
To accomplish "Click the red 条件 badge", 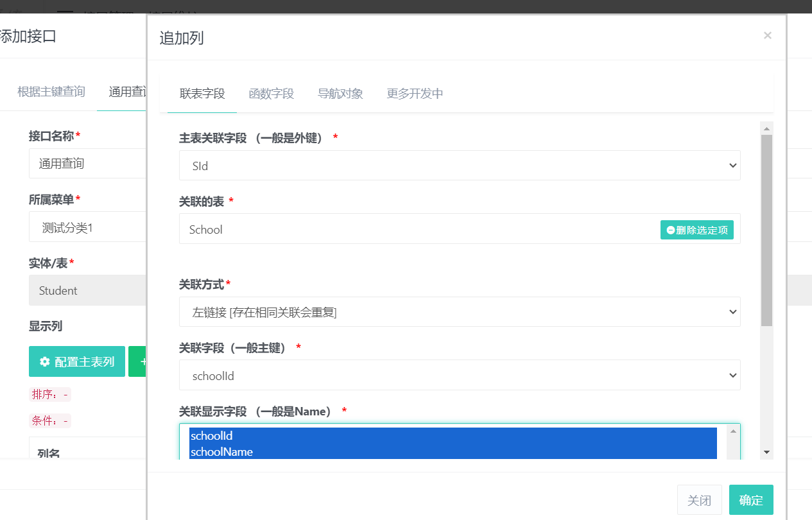I will click(50, 420).
